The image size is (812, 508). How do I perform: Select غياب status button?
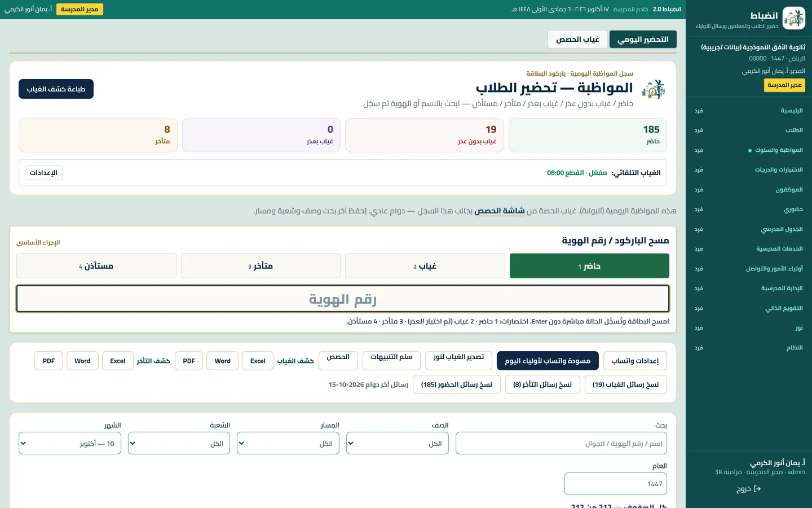point(425,266)
